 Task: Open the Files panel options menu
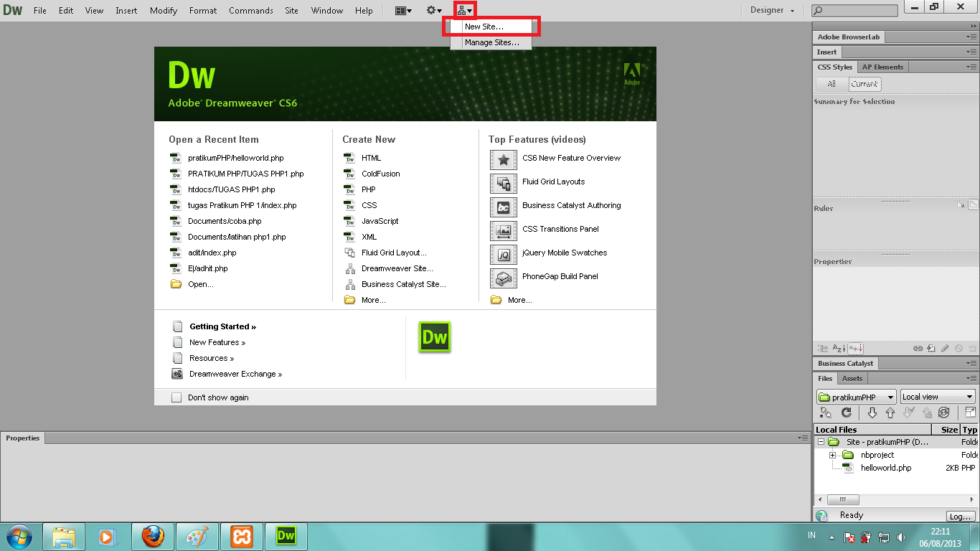point(971,378)
